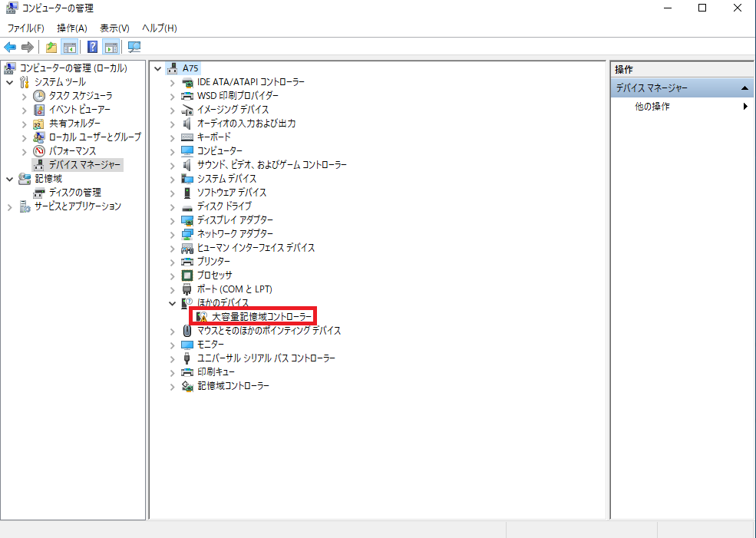Click the A75 computer root icon

172,68
